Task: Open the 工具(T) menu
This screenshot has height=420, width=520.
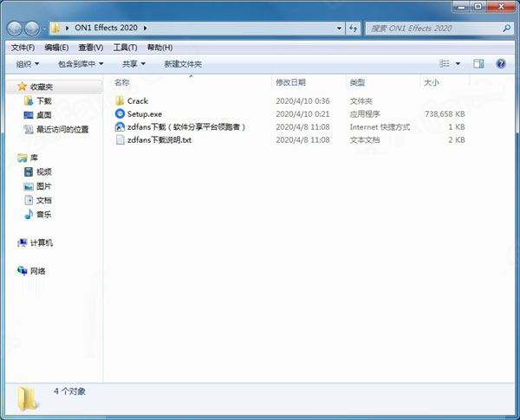Action: tap(125, 48)
